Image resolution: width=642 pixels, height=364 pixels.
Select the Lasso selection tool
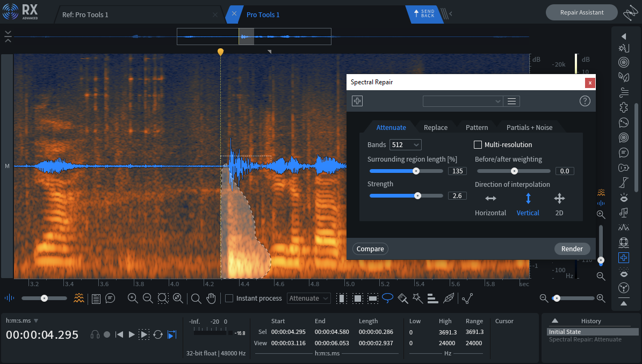(387, 298)
